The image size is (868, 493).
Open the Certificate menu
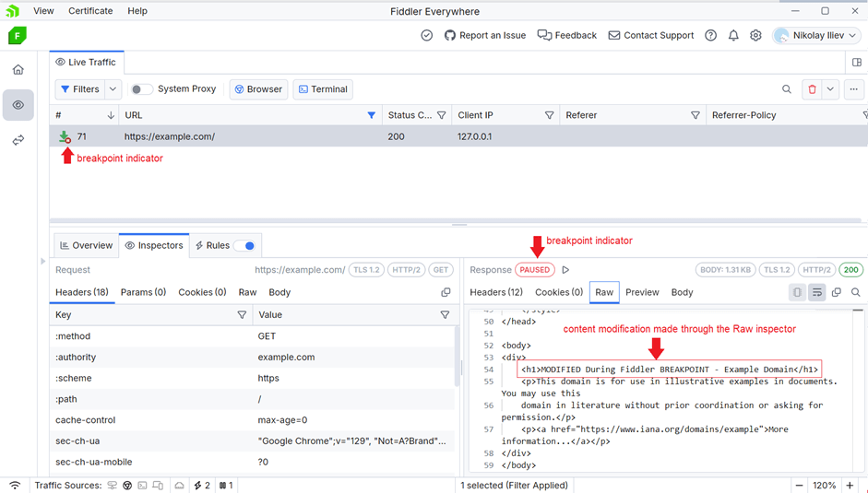90,11
